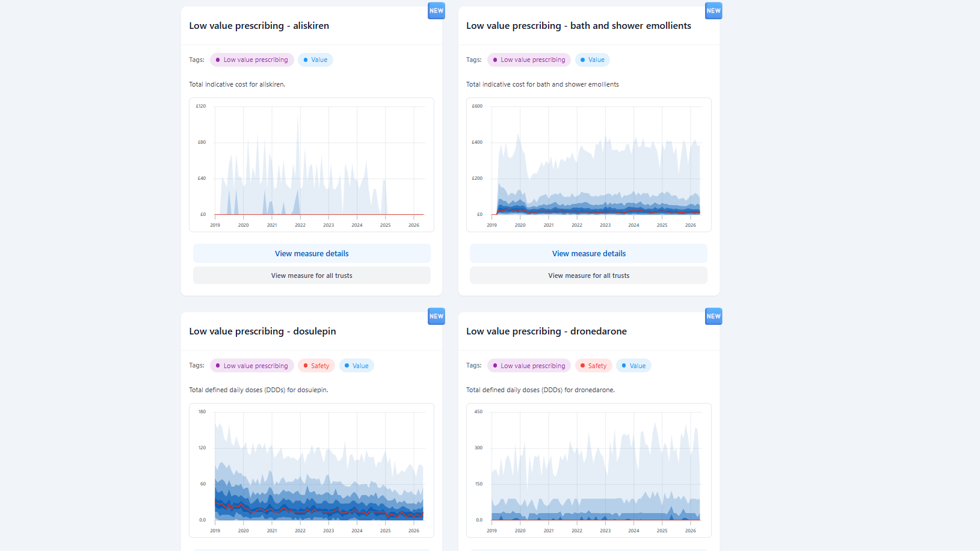This screenshot has height=551, width=980.
Task: Click the bath and shower emollients chart
Action: (588, 165)
